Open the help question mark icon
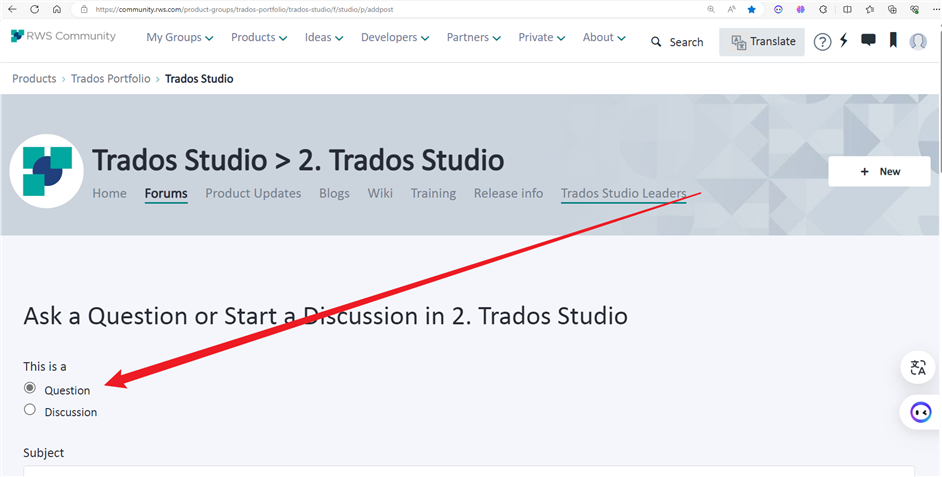The width and height of the screenshot is (942, 477). 822,41
